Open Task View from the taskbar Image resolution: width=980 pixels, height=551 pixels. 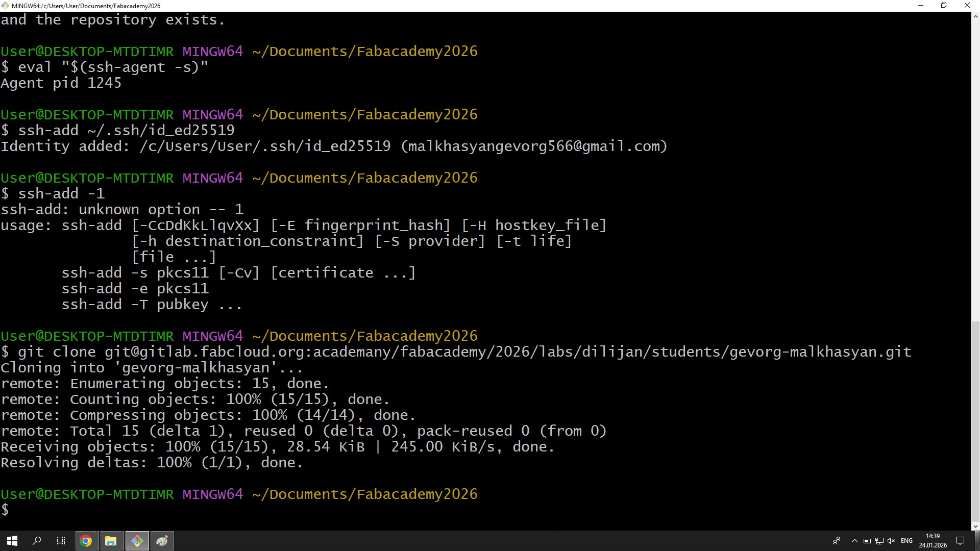pyautogui.click(x=61, y=541)
